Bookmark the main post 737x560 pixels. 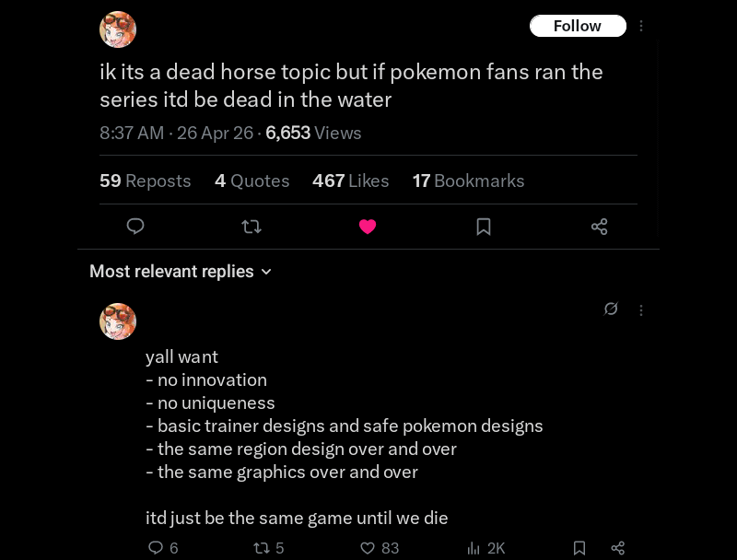tap(484, 227)
